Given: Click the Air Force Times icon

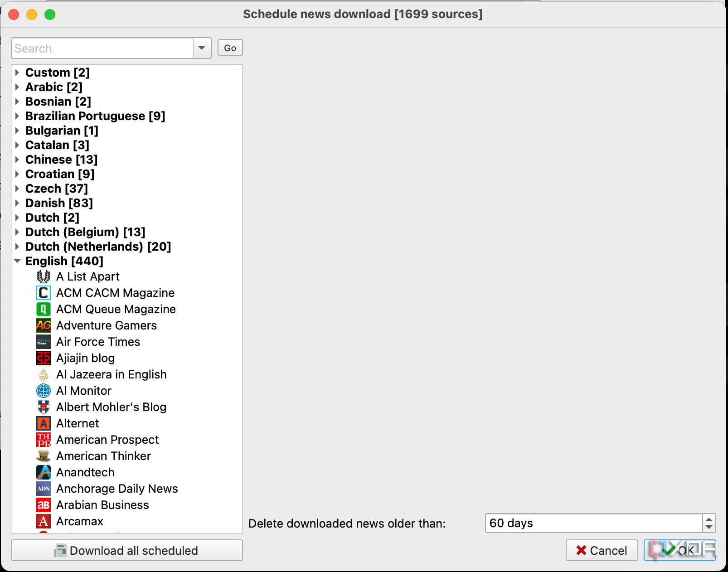Looking at the screenshot, I should coord(44,342).
